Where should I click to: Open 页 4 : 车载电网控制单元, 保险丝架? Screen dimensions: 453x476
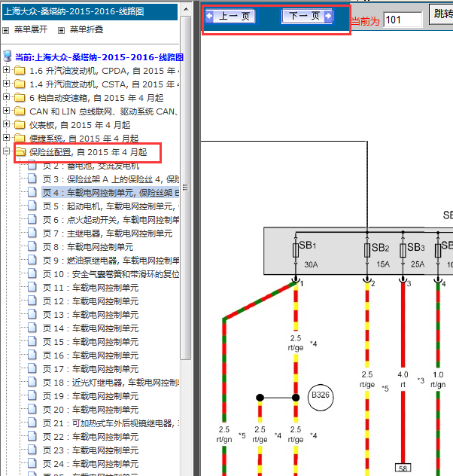click(x=111, y=193)
